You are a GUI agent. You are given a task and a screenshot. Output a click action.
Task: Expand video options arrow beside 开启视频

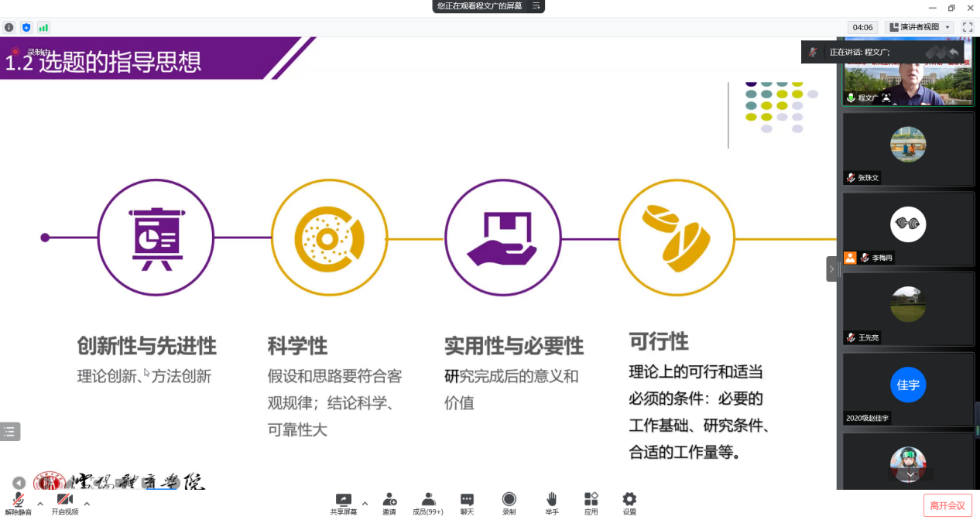(x=87, y=503)
